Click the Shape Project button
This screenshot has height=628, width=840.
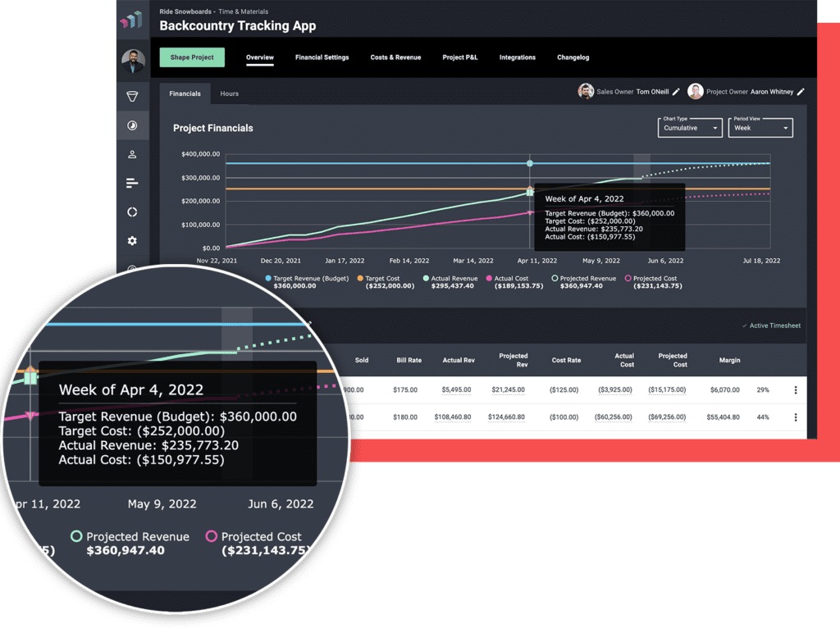[x=190, y=57]
